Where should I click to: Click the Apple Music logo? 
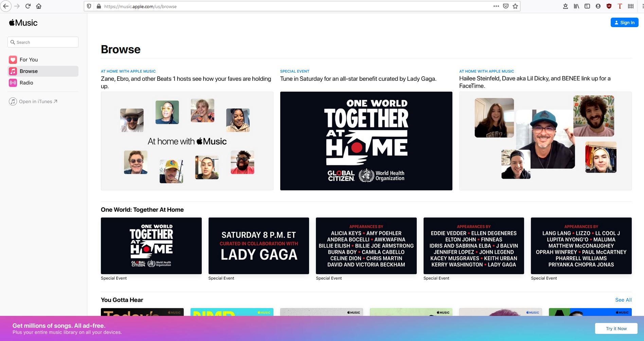(x=23, y=23)
